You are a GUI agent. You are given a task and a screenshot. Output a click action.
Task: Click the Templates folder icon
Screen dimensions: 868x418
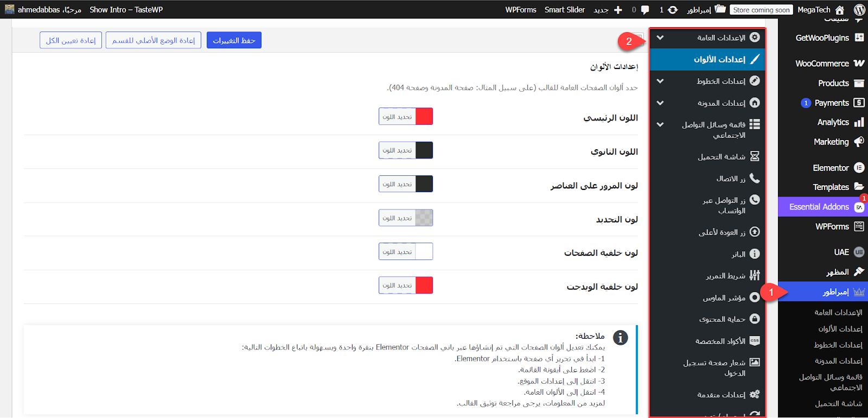click(x=859, y=187)
